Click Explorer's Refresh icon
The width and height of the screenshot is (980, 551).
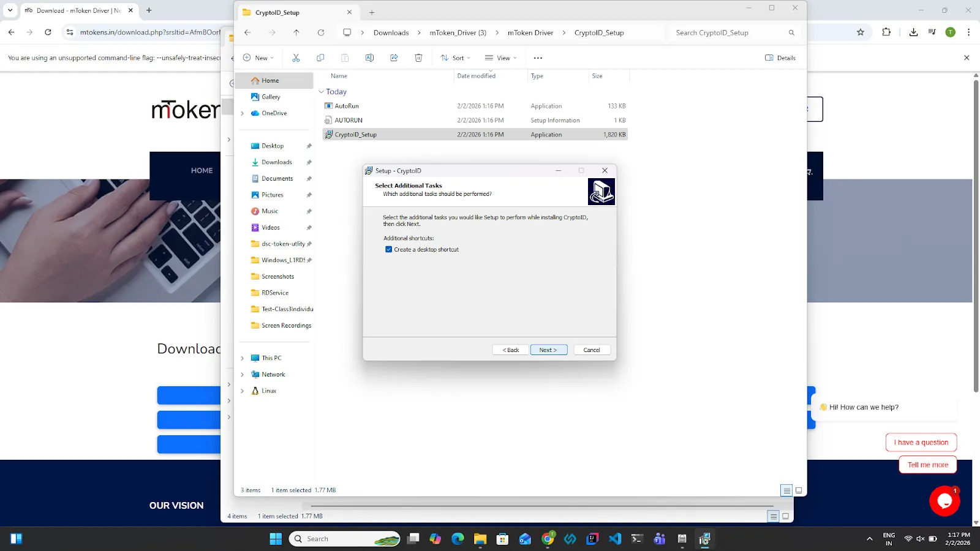[321, 32]
